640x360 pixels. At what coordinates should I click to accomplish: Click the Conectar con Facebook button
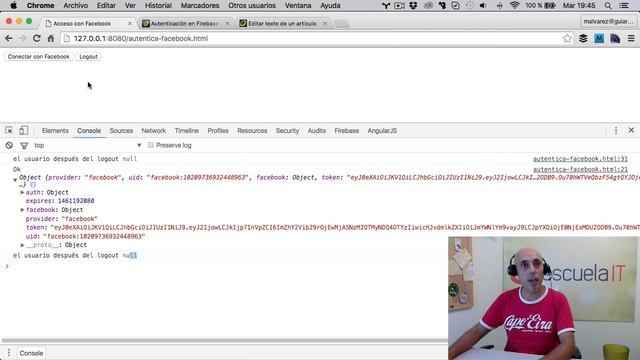(39, 57)
